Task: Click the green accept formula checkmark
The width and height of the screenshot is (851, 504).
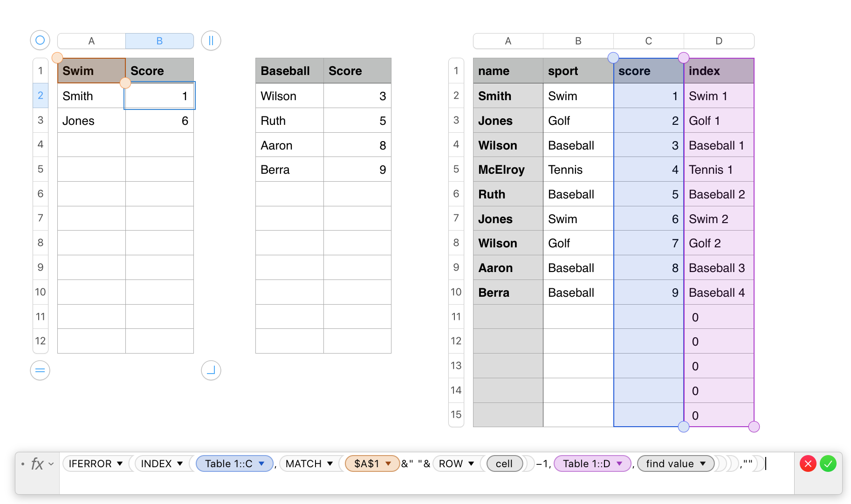Action: pyautogui.click(x=828, y=464)
